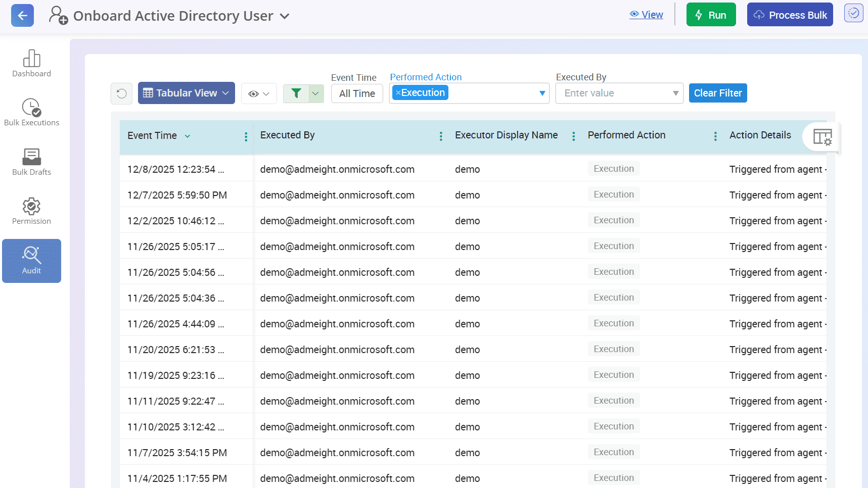Viewport: 868px width, 488px height.
Task: Click the View link in the top bar
Action: pos(646,14)
